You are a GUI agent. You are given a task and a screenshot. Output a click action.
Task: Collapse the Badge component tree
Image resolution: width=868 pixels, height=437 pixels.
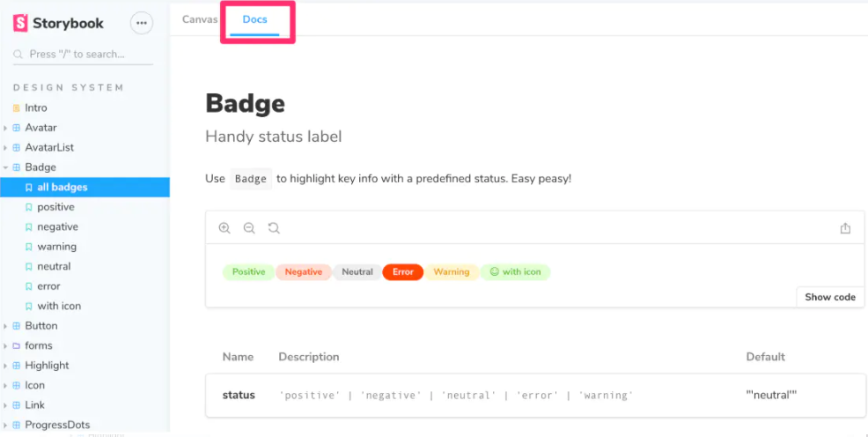point(6,167)
